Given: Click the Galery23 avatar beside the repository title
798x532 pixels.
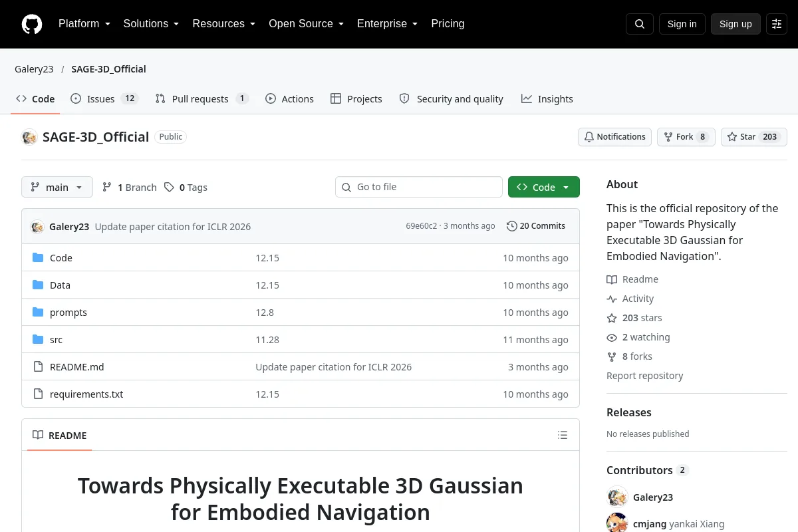Looking at the screenshot, I should (x=29, y=137).
